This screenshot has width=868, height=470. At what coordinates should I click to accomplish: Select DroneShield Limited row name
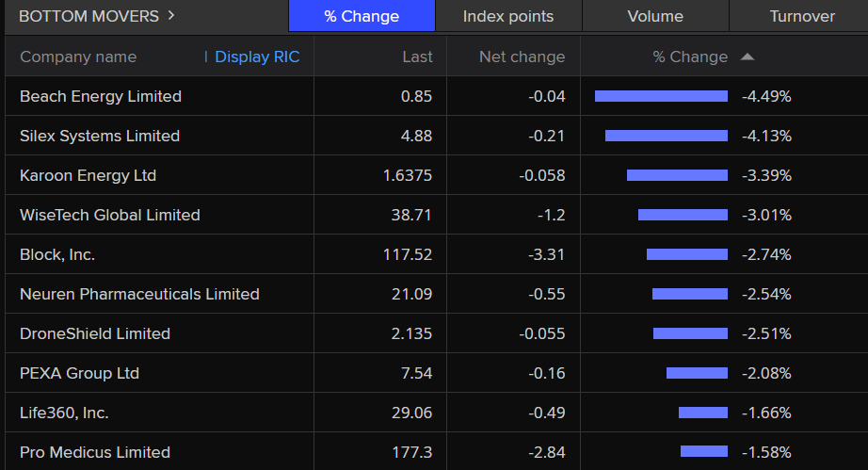tap(95, 333)
